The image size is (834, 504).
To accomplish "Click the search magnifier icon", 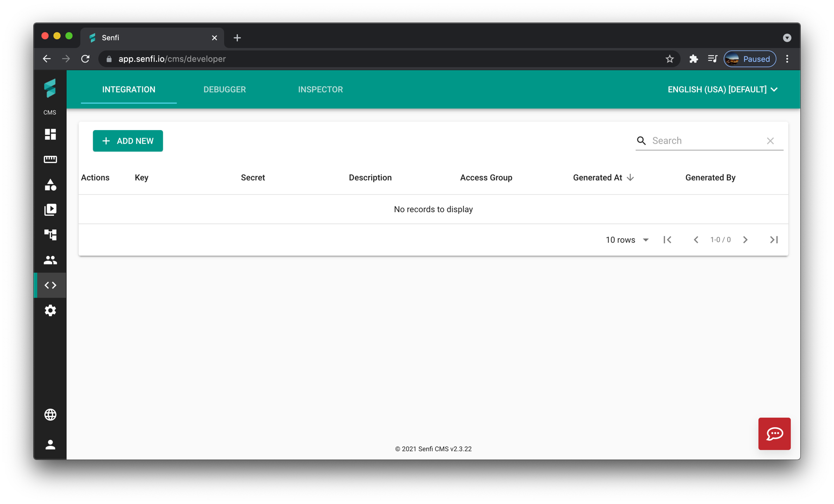I will point(641,141).
